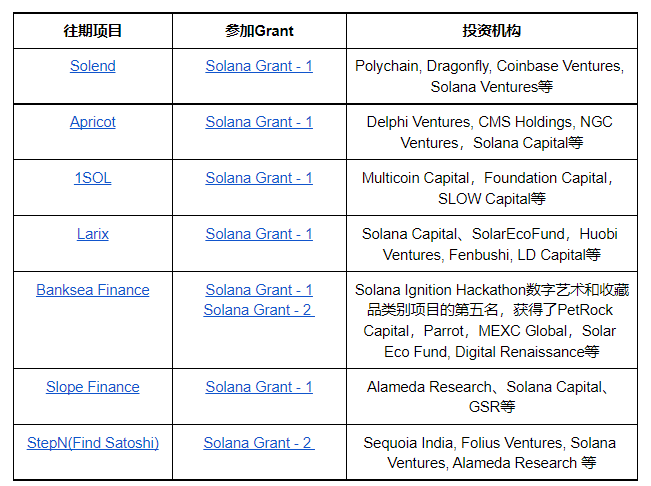This screenshot has height=486, width=651.
Task: Click Solana Grant - 1 in Solend row
Action: pos(259,66)
